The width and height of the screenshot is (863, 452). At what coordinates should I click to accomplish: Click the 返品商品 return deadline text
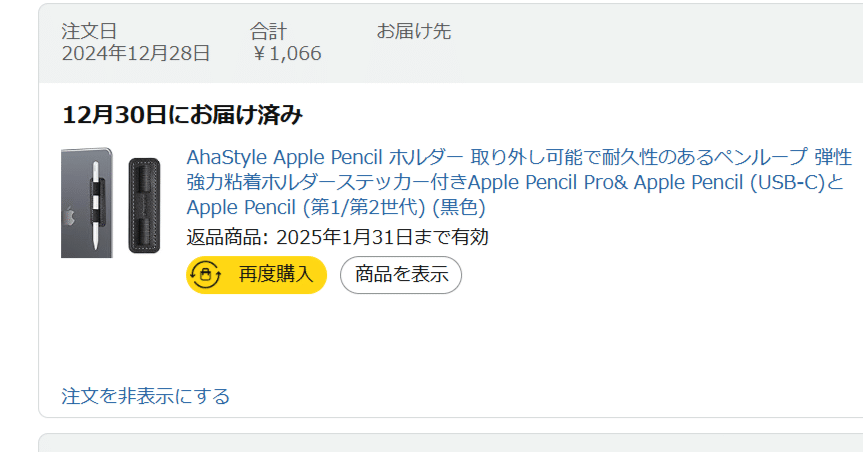[337, 237]
